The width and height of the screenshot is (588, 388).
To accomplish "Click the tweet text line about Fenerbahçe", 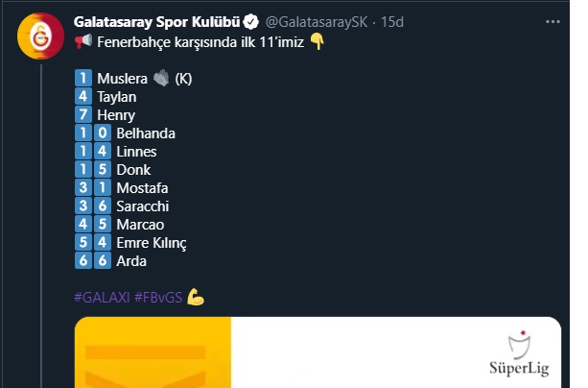I will coord(200,42).
